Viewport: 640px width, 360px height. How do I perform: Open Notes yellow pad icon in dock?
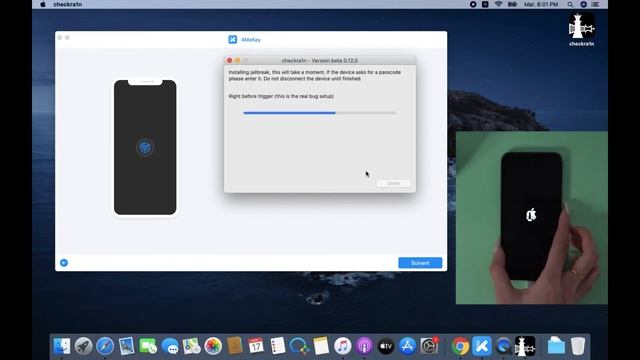321,346
